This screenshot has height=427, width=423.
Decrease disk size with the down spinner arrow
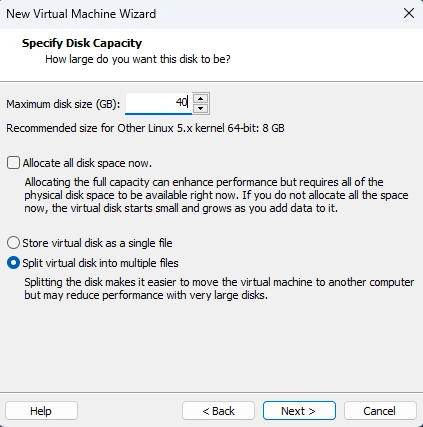(x=200, y=108)
